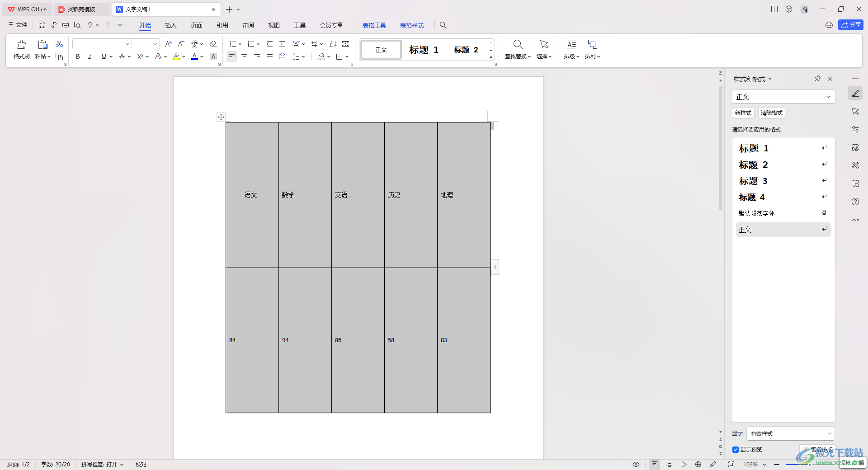Select 标题 4 in styles list
This screenshot has width=868, height=470.
[783, 197]
